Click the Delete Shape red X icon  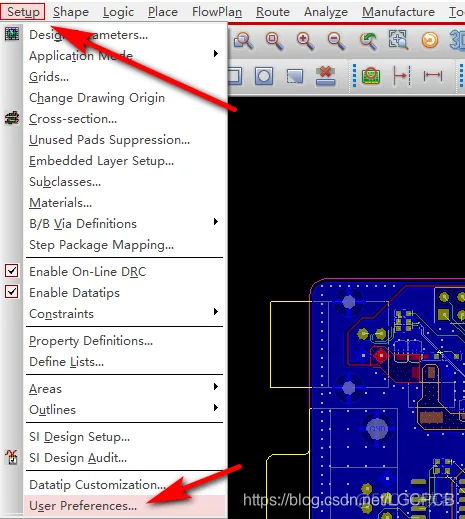pos(325,75)
